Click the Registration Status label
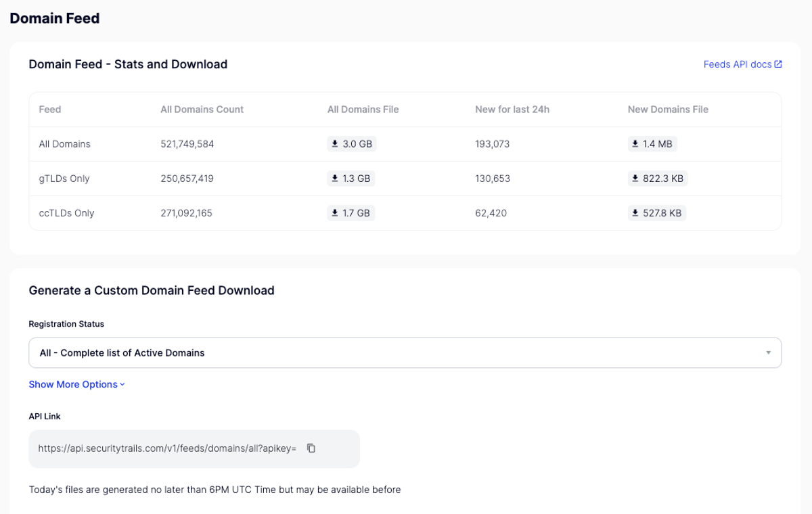The height and width of the screenshot is (514, 812). point(66,324)
